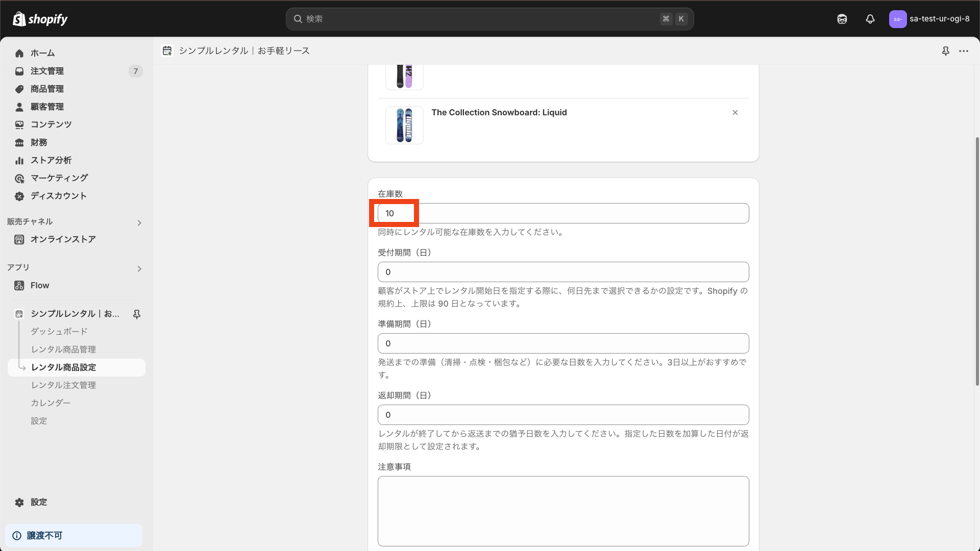
Task: Remove The Collection Snowboard: Liquid product
Action: [735, 112]
